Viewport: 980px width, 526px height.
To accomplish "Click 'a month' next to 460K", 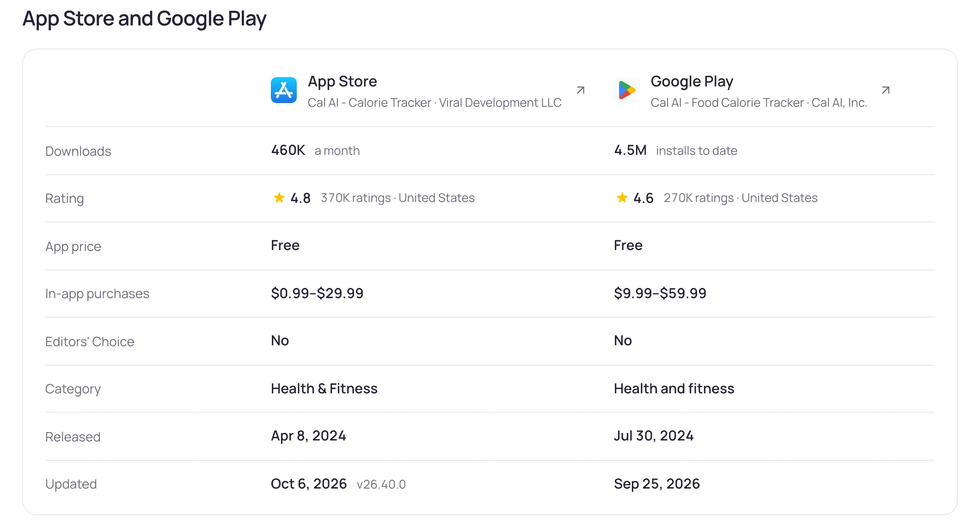I will [x=337, y=151].
